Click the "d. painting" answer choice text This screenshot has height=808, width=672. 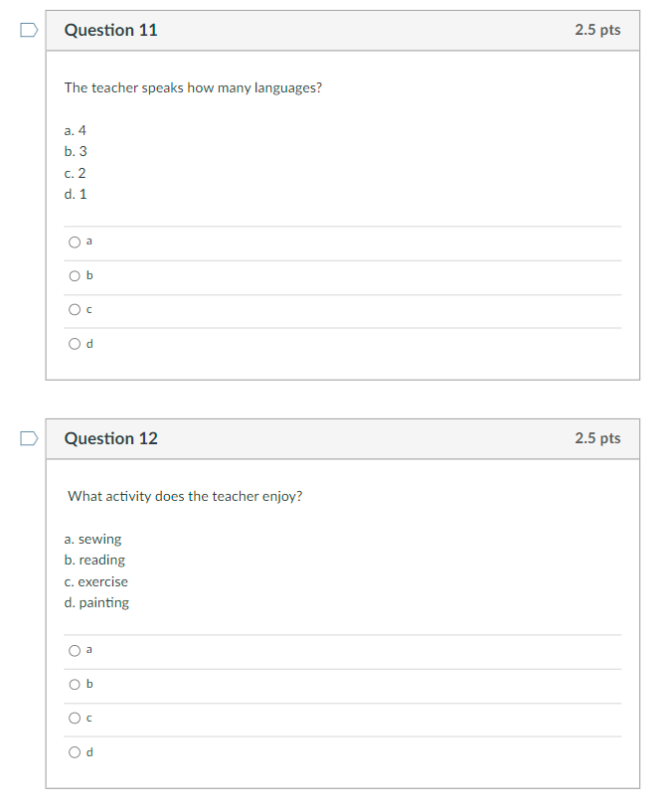pyautogui.click(x=96, y=602)
